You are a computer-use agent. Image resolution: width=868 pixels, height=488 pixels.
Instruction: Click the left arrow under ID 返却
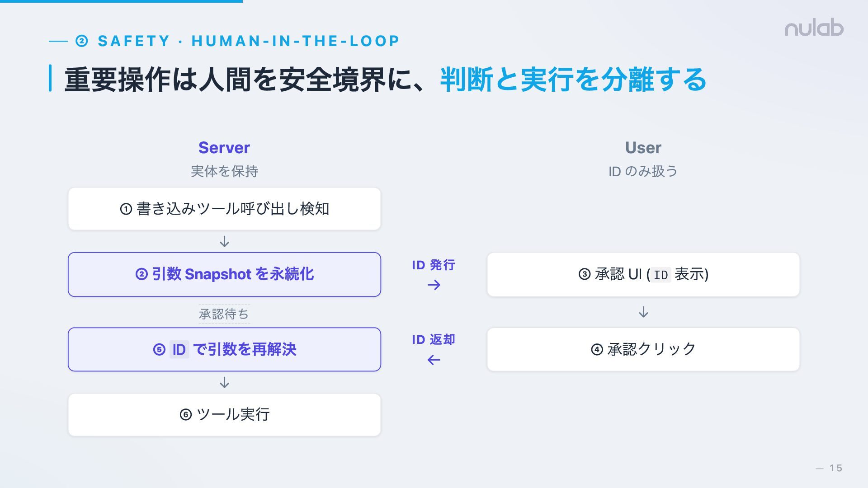click(434, 360)
